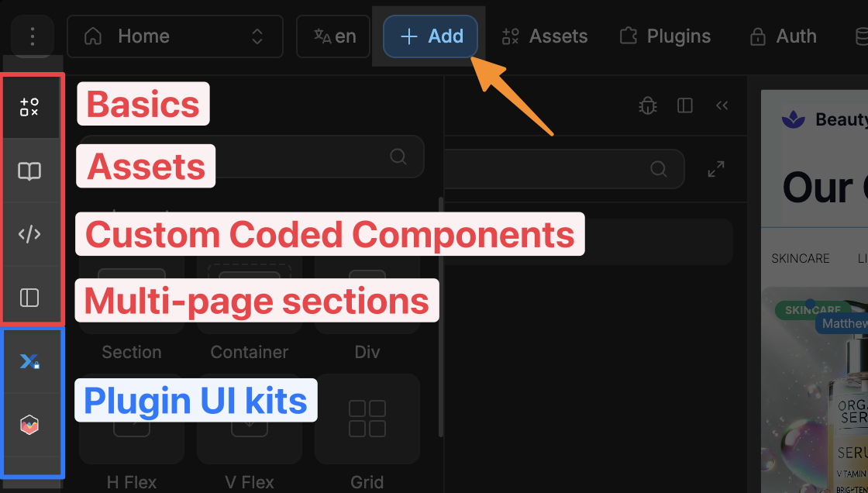Toggle the split-panel layout icon
This screenshot has width=868, height=493.
[685, 105]
